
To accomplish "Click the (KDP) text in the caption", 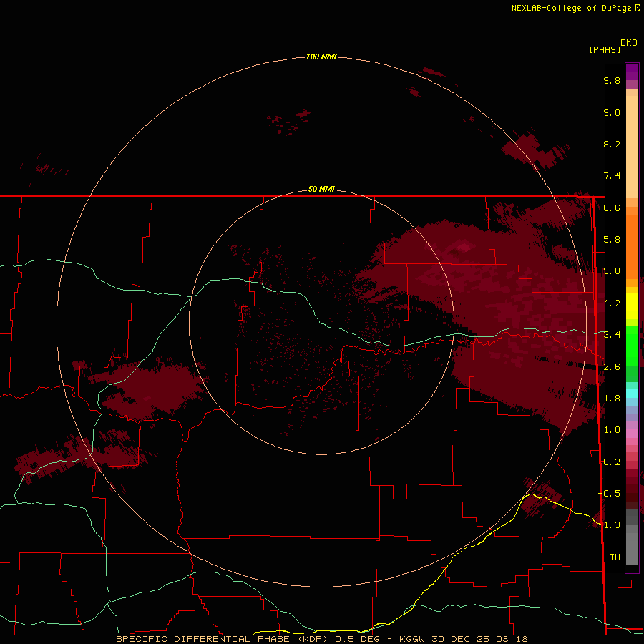I will click(313, 639).
